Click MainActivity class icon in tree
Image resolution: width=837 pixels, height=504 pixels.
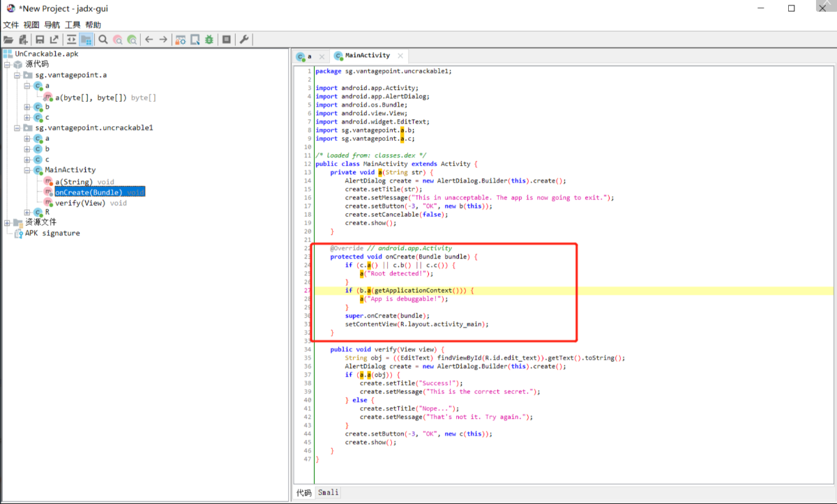coord(38,170)
